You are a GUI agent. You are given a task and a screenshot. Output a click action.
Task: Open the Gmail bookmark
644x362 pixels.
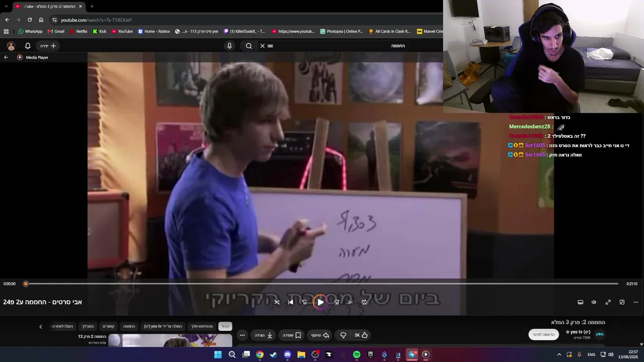tap(56, 31)
